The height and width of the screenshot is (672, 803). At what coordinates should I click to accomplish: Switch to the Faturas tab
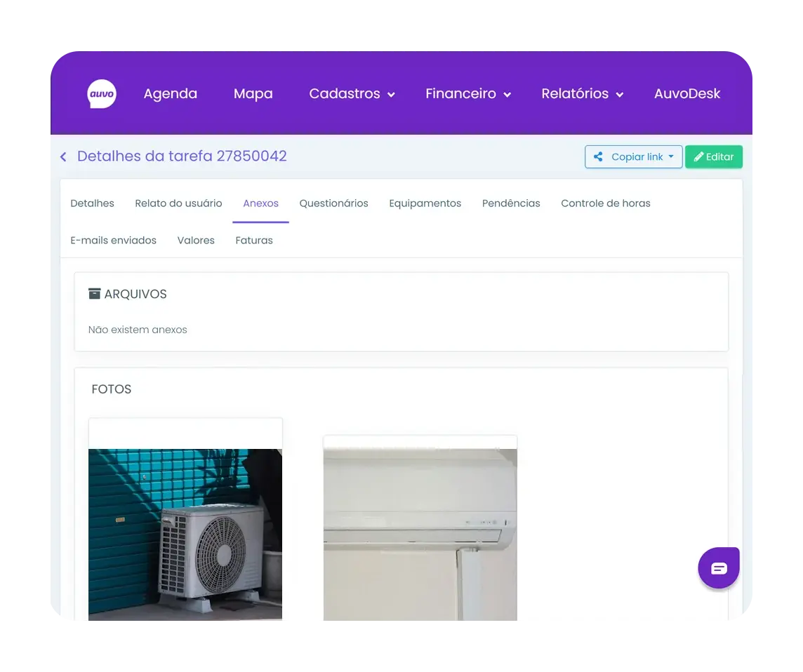pos(254,240)
